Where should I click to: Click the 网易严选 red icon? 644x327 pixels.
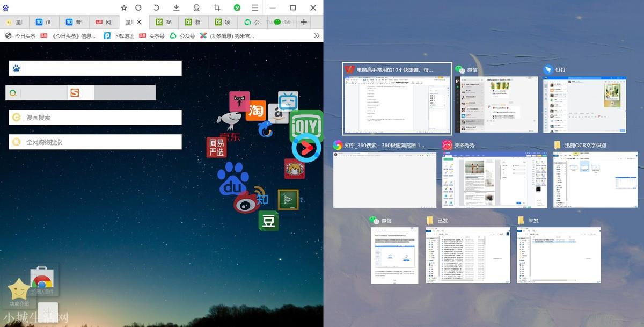coord(217,147)
